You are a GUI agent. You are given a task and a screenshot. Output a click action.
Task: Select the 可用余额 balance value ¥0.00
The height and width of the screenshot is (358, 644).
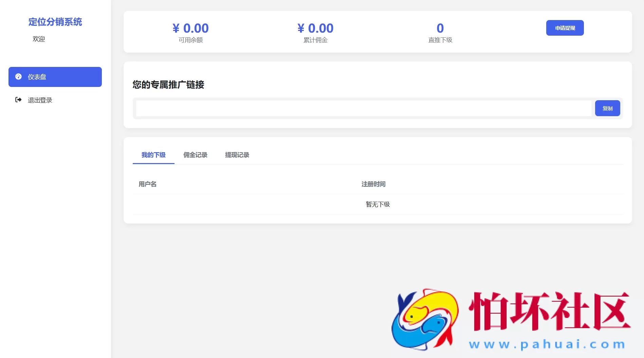(190, 28)
